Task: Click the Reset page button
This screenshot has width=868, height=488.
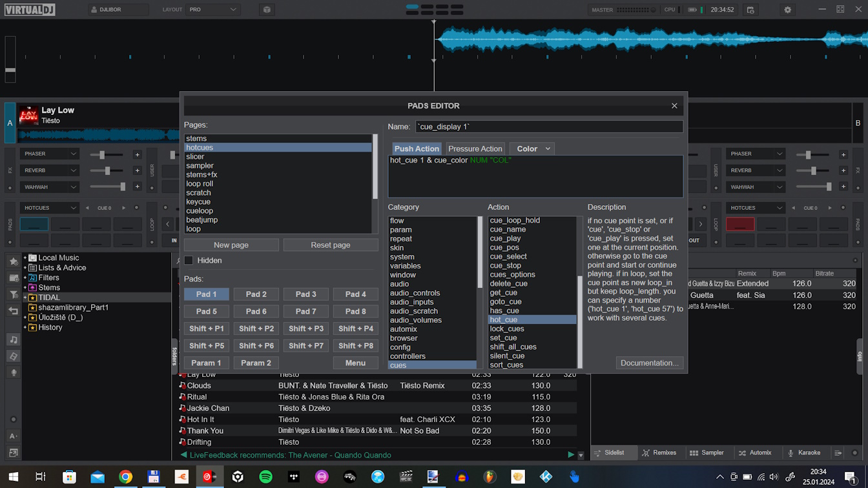Action: click(x=331, y=245)
